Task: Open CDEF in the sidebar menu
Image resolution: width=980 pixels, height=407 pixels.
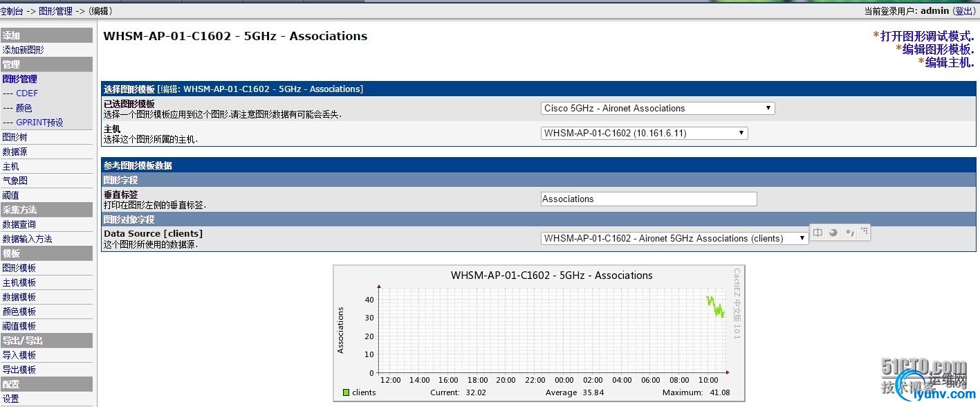Action: [x=27, y=93]
